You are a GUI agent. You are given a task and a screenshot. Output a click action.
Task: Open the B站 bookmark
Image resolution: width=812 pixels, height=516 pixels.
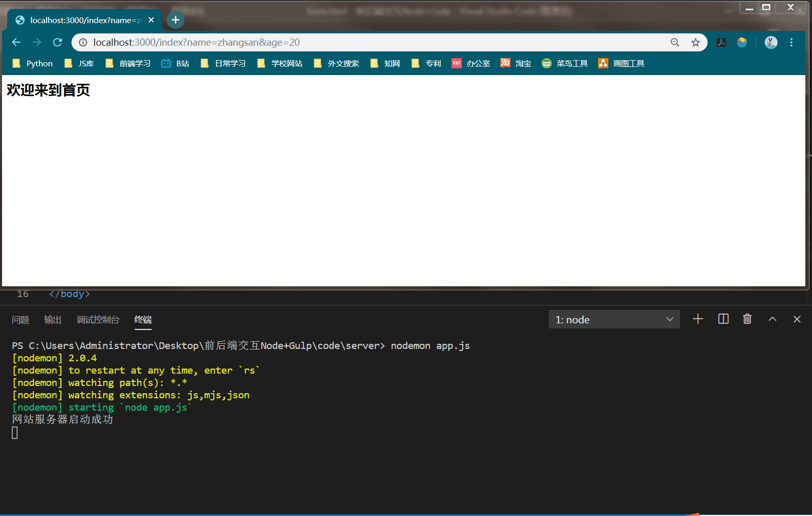pos(175,63)
